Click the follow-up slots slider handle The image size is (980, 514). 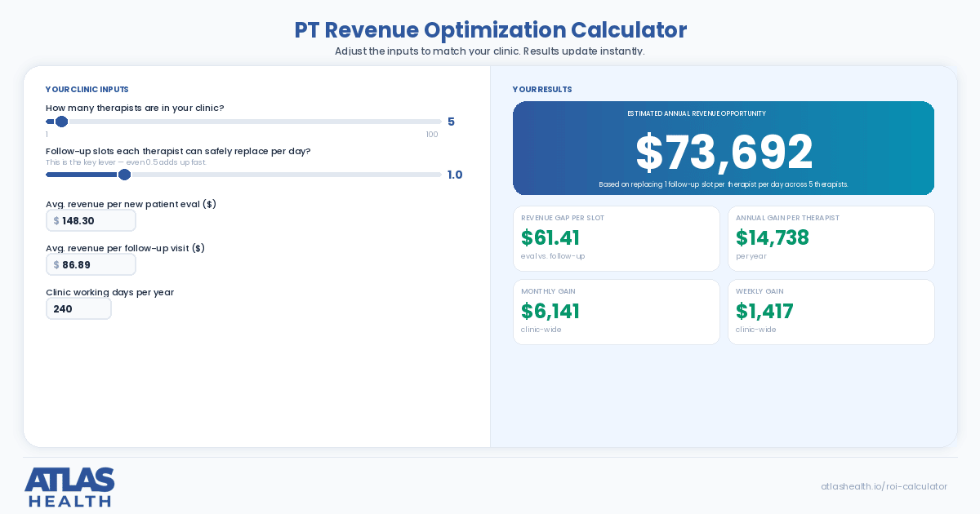tap(124, 175)
